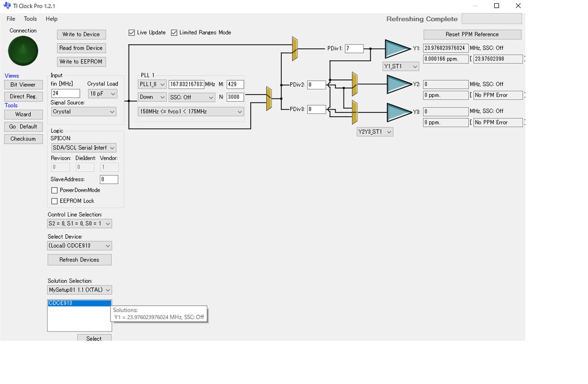Open the Solution Selection MySetup01 dropdown
This screenshot has height=384, width=588.
pyautogui.click(x=80, y=290)
